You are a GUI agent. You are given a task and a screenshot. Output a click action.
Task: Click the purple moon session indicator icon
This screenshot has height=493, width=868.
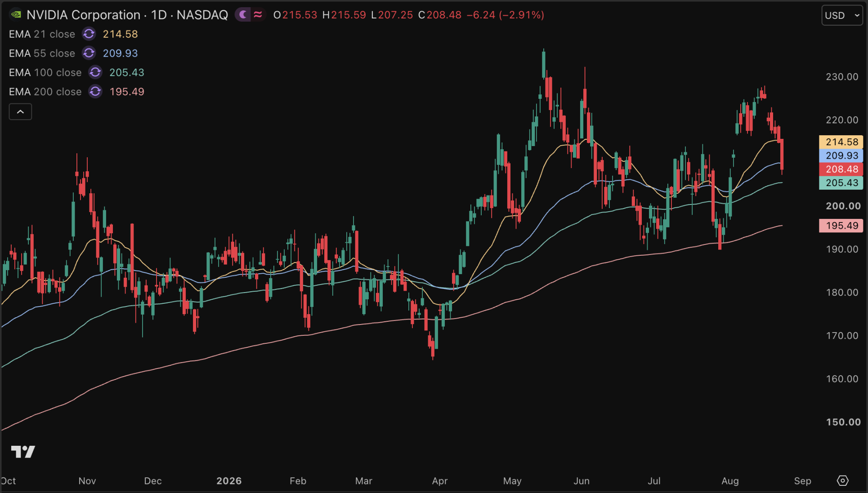243,15
